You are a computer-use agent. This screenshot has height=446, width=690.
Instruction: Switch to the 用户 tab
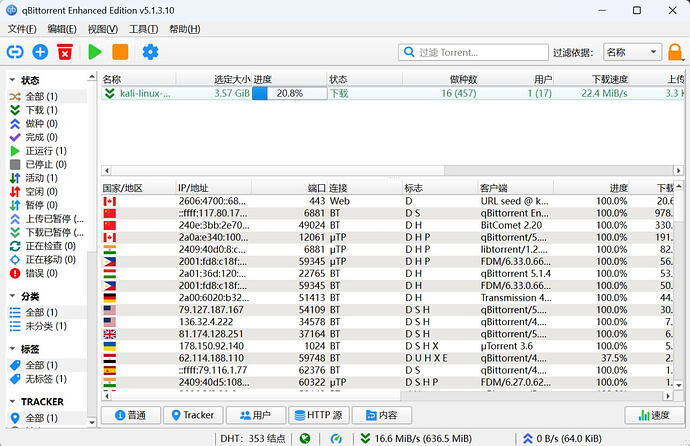(256, 415)
